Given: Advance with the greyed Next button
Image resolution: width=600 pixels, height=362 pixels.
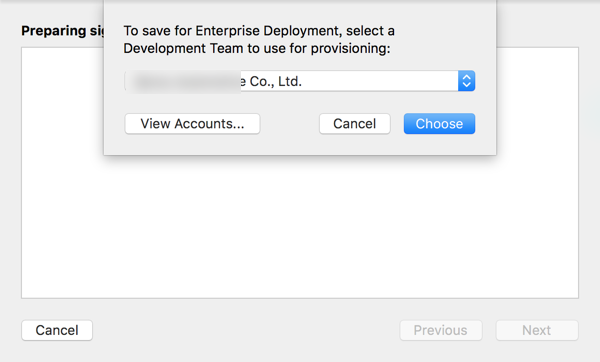Looking at the screenshot, I should coord(537,330).
